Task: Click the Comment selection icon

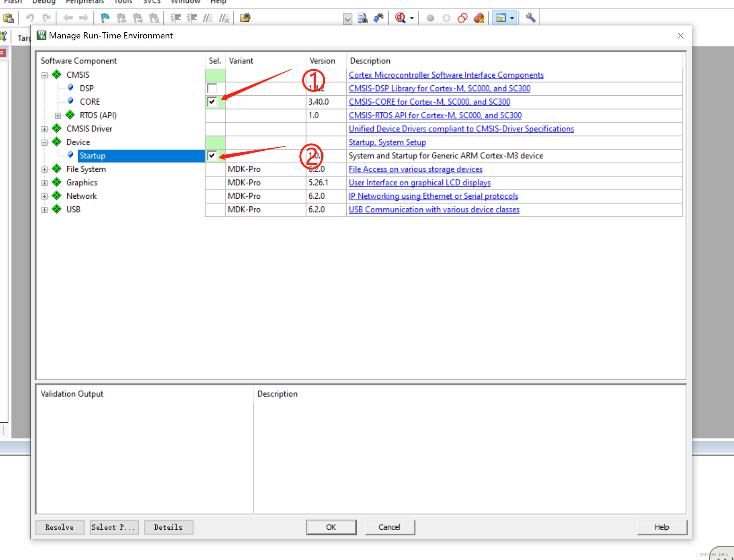Action: coord(208,18)
